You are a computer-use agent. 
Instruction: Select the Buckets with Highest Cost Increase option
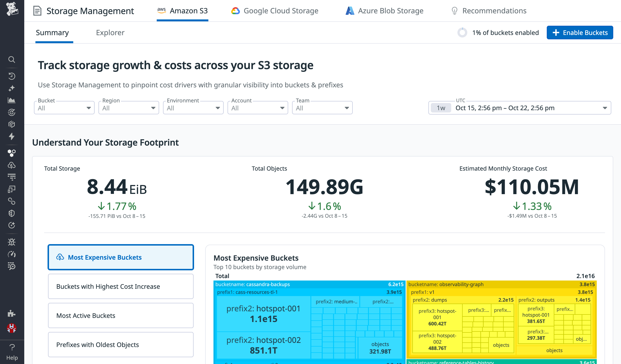coord(121,286)
